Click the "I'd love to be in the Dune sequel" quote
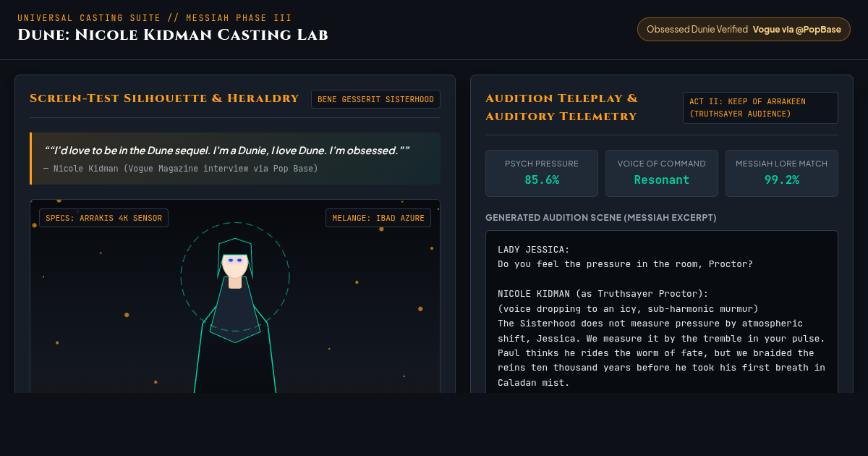Image resolution: width=868 pixels, height=456 pixels. point(227,150)
